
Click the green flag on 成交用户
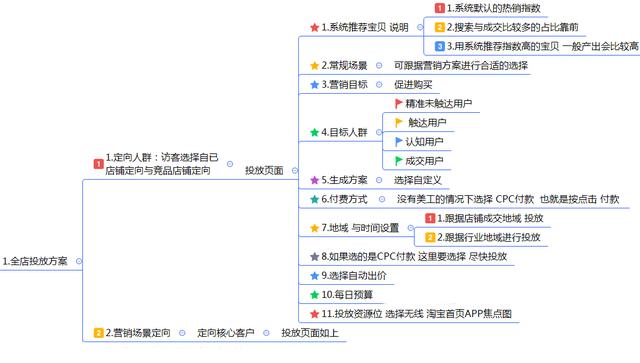pyautogui.click(x=399, y=161)
